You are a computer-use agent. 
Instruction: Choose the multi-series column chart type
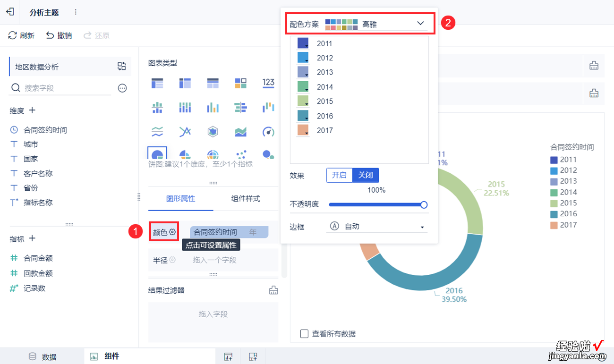213,108
